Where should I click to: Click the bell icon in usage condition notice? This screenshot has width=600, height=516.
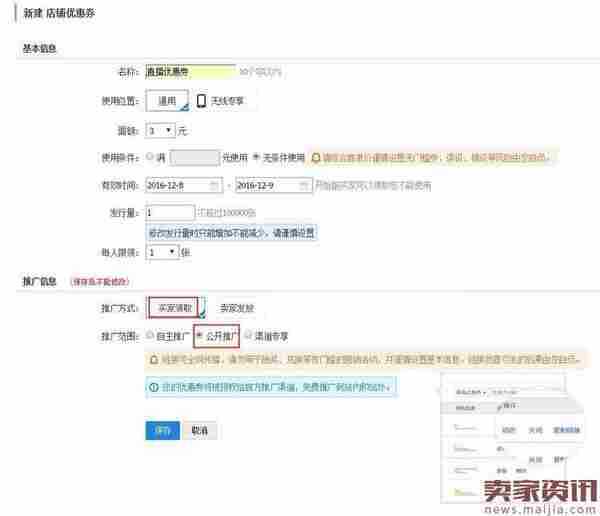pos(317,157)
